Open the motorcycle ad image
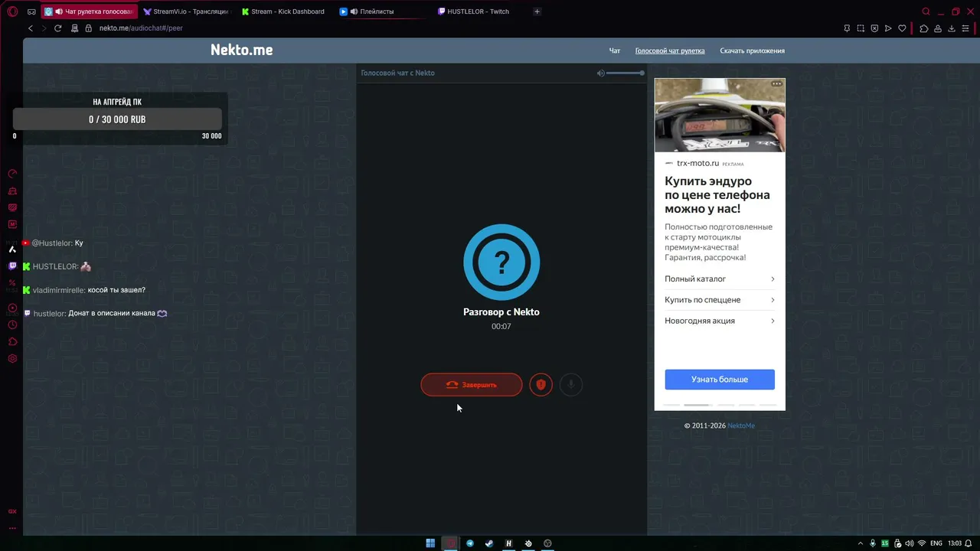980x551 pixels. [720, 115]
